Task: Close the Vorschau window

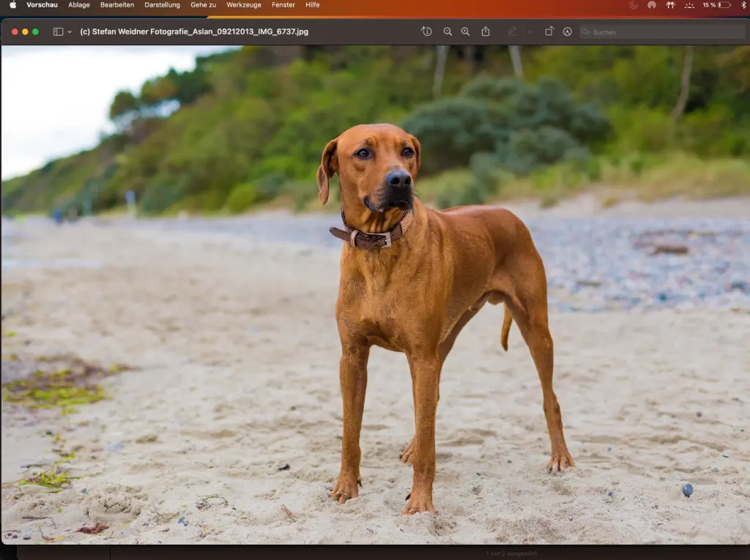Action: [15, 31]
